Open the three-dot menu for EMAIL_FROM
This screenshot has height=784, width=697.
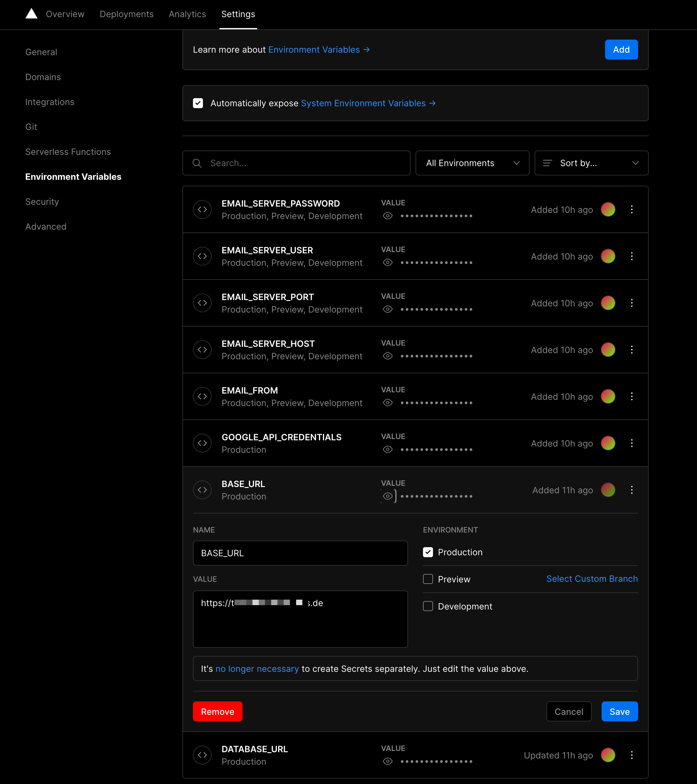click(632, 397)
